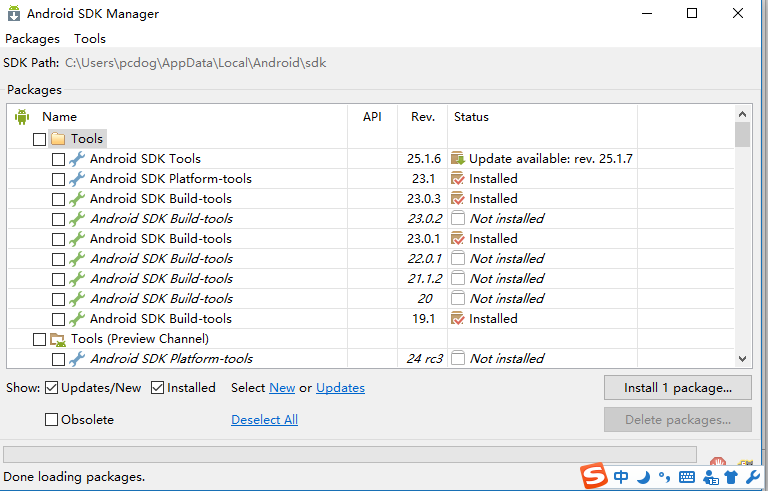The image size is (768, 491).
Task: Tick the checkbox for Android SDK Platform-tools 23.1
Action: pos(58,179)
